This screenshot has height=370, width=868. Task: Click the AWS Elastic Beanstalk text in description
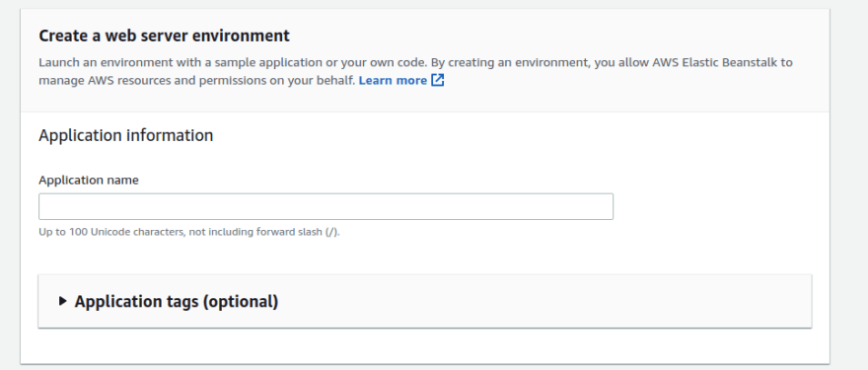[x=715, y=62]
